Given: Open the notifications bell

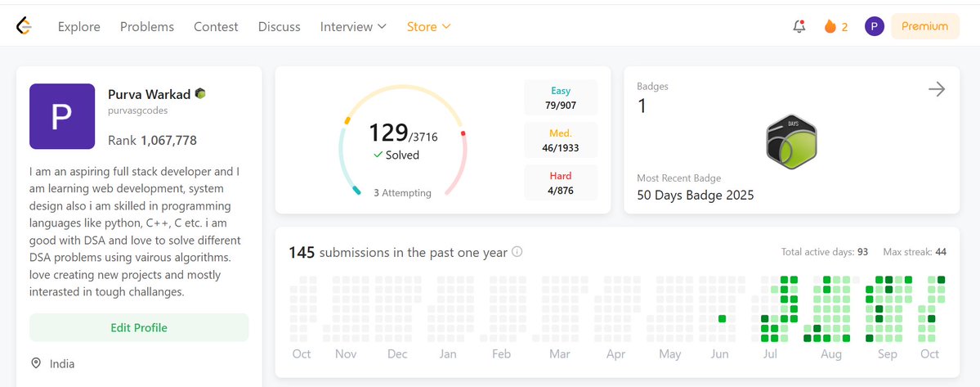Looking at the screenshot, I should coord(799,26).
